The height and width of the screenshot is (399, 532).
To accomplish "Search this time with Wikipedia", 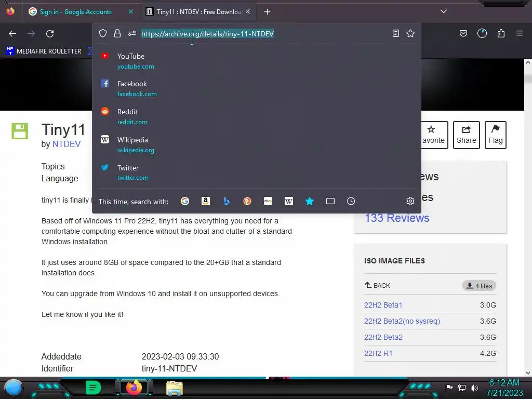I will pos(289,201).
